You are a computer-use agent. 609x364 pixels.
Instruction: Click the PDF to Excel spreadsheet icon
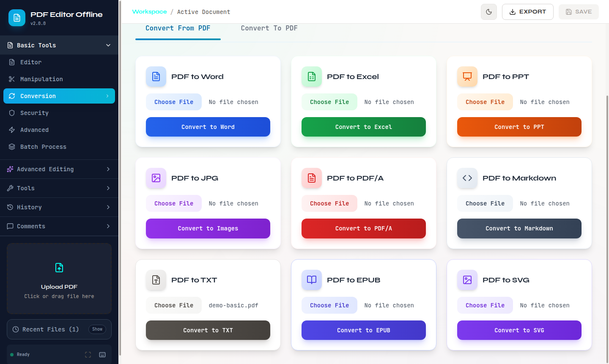pyautogui.click(x=312, y=77)
